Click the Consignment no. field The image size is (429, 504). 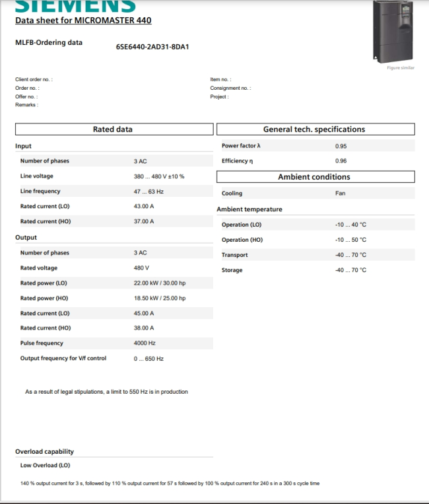coord(230,88)
